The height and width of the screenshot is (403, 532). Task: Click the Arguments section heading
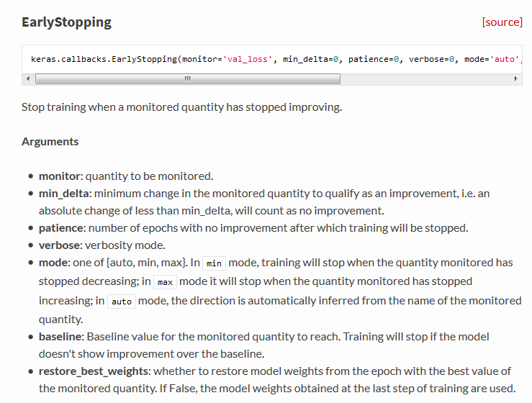point(50,141)
